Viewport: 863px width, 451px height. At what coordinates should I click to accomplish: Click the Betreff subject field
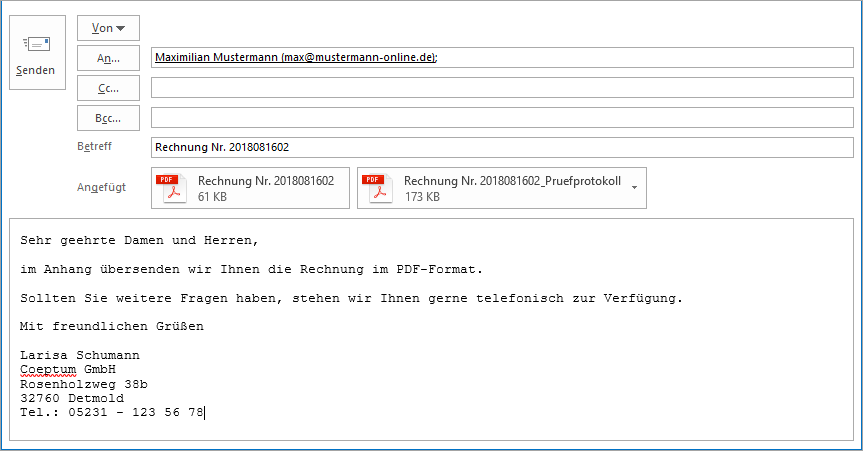502,147
